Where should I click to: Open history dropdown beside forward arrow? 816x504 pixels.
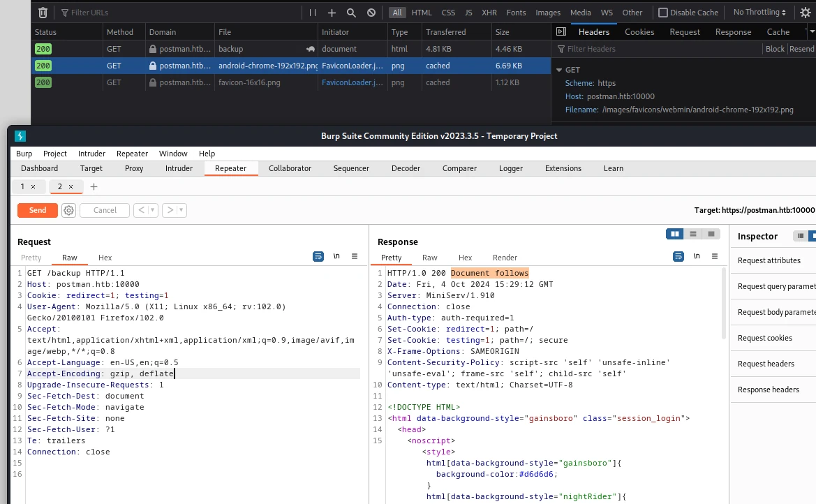181,210
